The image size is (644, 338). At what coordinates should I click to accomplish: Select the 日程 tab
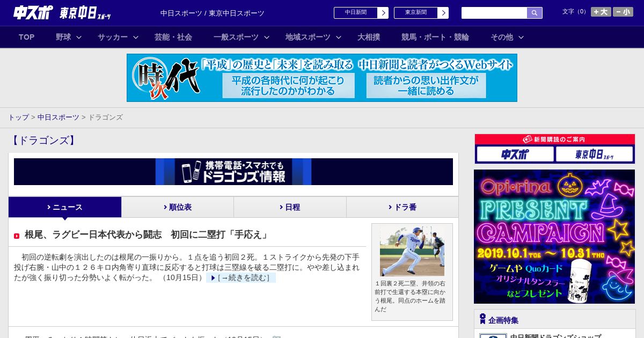click(290, 207)
